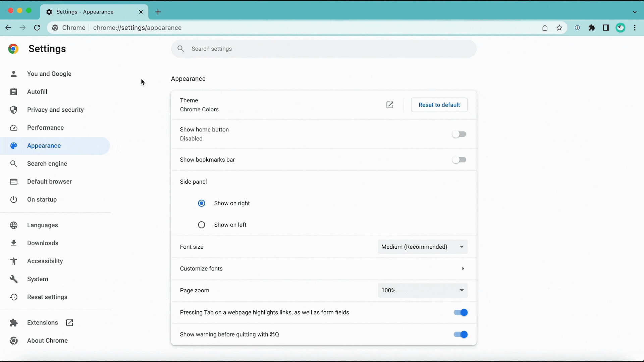Toggle the side panel toolbar icon
644x362 pixels.
(x=606, y=28)
